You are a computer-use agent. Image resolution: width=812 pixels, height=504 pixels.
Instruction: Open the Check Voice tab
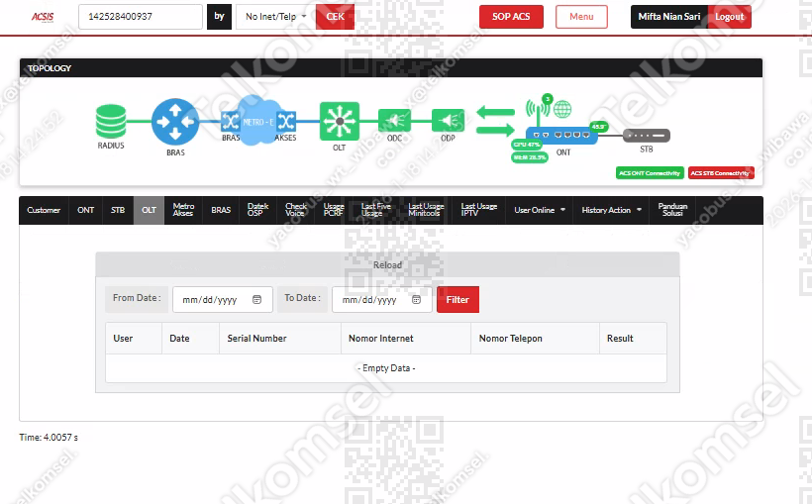coord(296,210)
